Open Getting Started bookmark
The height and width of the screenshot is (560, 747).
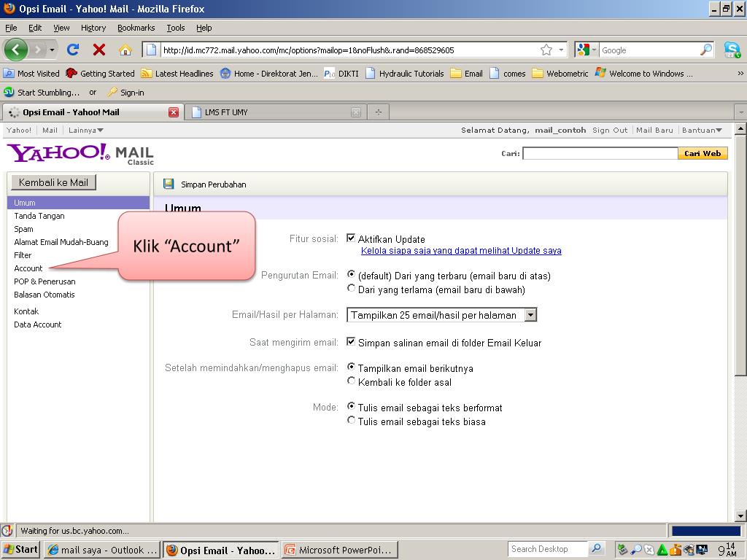tap(101, 74)
